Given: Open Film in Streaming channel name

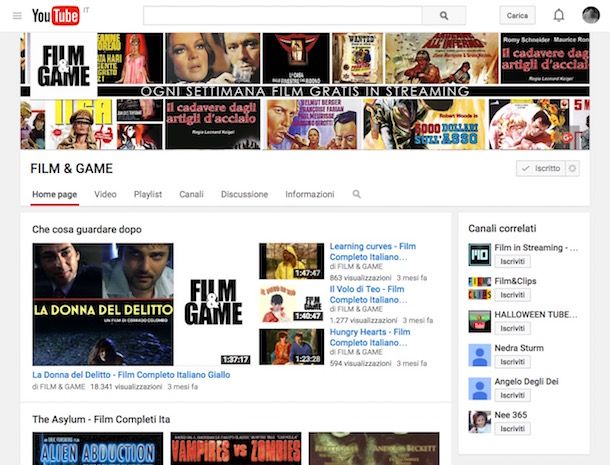Looking at the screenshot, I should [536, 247].
